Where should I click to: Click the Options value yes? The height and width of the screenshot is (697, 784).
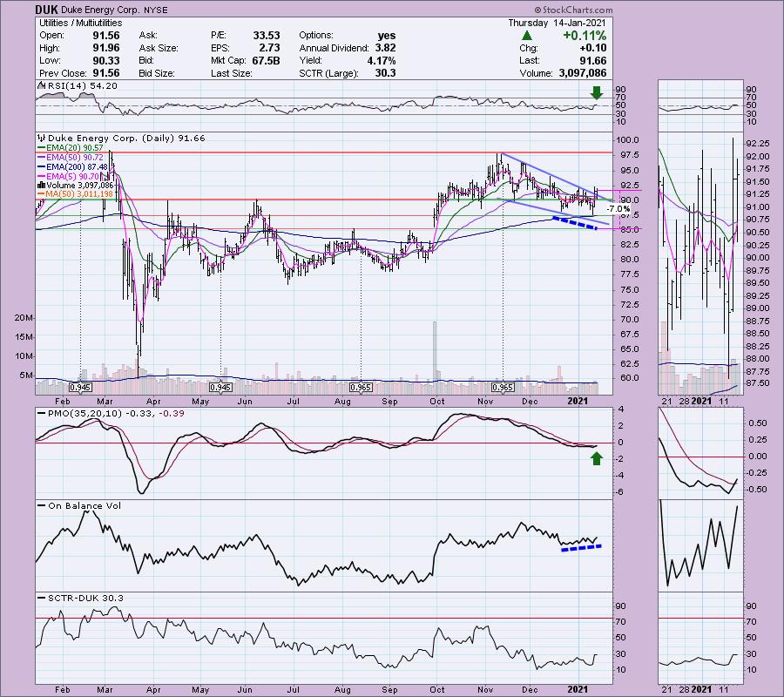387,36
